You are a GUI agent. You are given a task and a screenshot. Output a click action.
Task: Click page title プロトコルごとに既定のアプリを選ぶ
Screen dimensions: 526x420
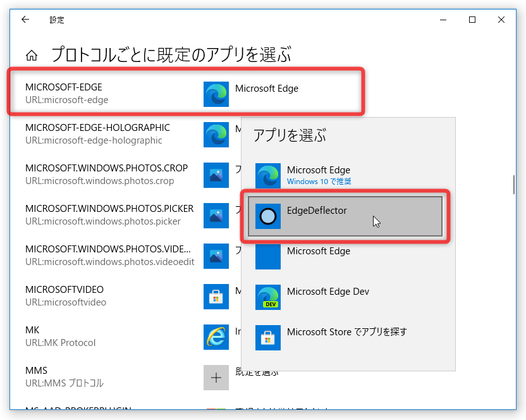171,55
